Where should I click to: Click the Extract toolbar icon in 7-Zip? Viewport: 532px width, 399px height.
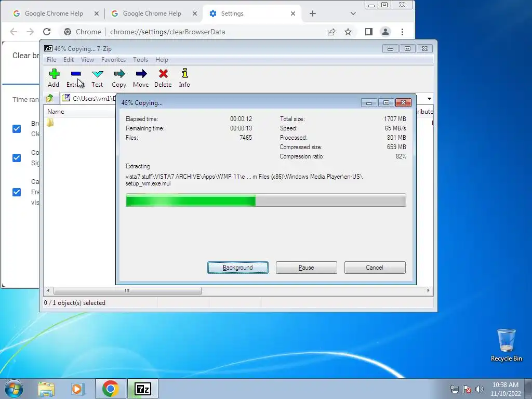(75, 78)
